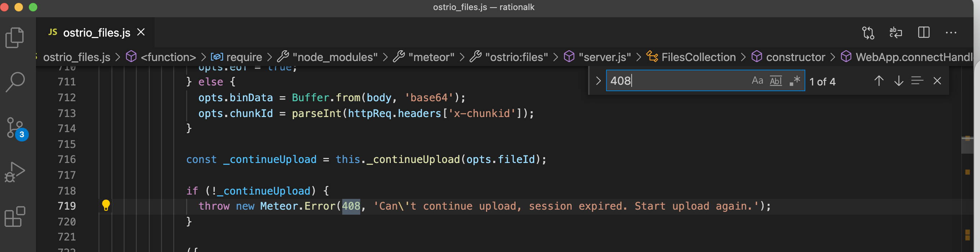Click Buffer.from on line 712
This screenshot has width=980, height=252.
click(326, 98)
